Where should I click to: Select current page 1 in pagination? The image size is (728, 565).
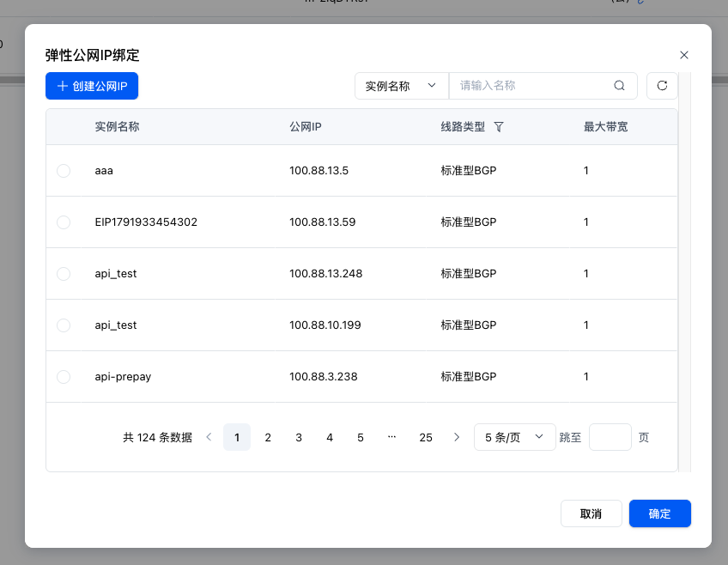pyautogui.click(x=237, y=437)
